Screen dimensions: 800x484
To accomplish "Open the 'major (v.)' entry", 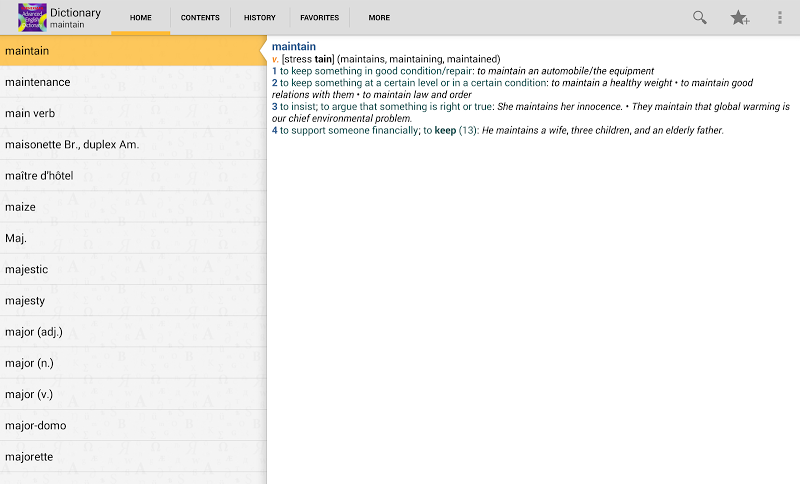I will tap(133, 394).
